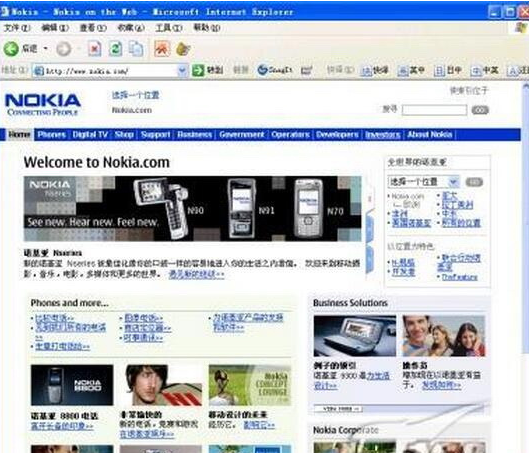Screen dimensions: 529x453
Task: Select the Phones navigation tab
Action: point(52,135)
